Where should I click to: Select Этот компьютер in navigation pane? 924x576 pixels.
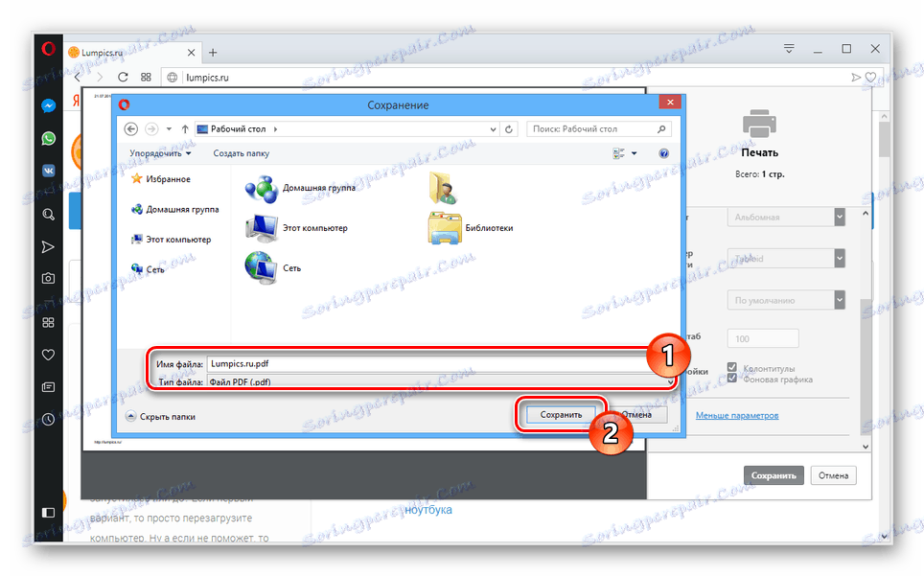pos(171,239)
